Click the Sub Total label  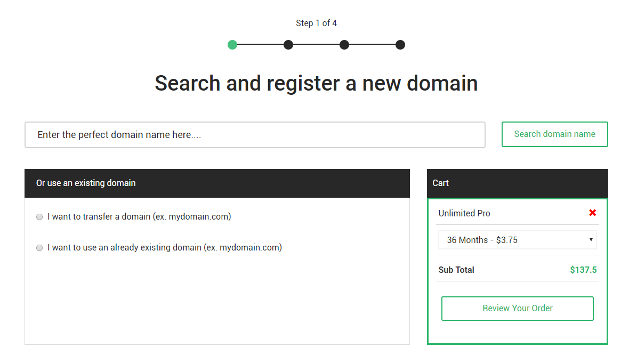click(456, 270)
